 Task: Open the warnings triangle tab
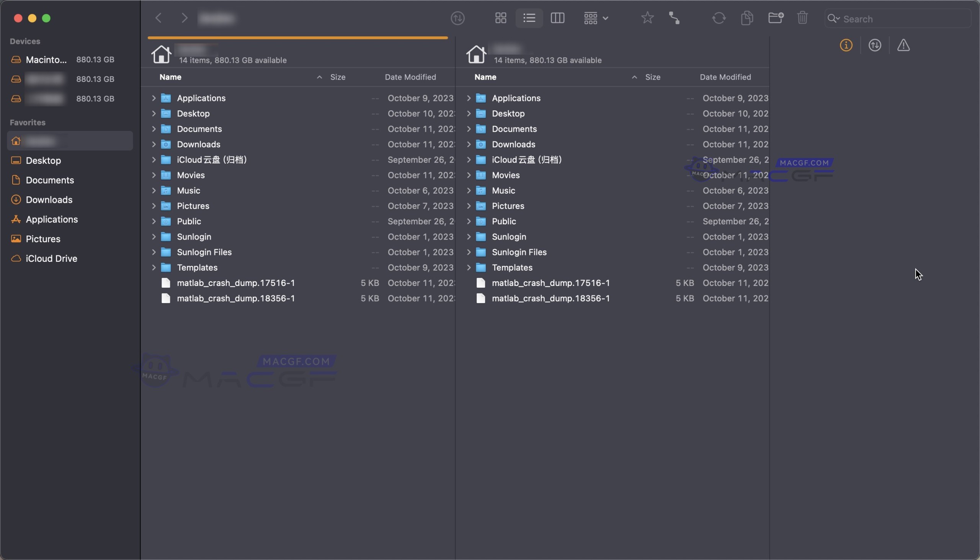tap(903, 46)
